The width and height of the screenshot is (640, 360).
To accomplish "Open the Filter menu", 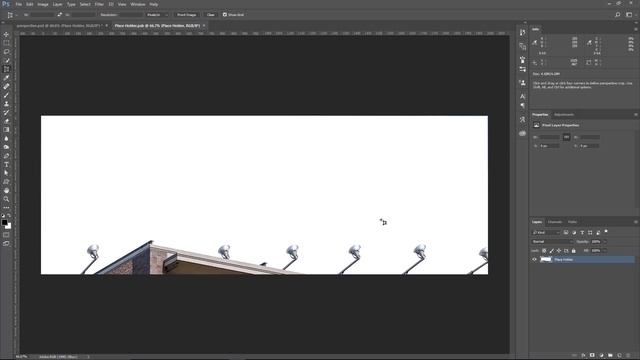I will click(x=99, y=4).
